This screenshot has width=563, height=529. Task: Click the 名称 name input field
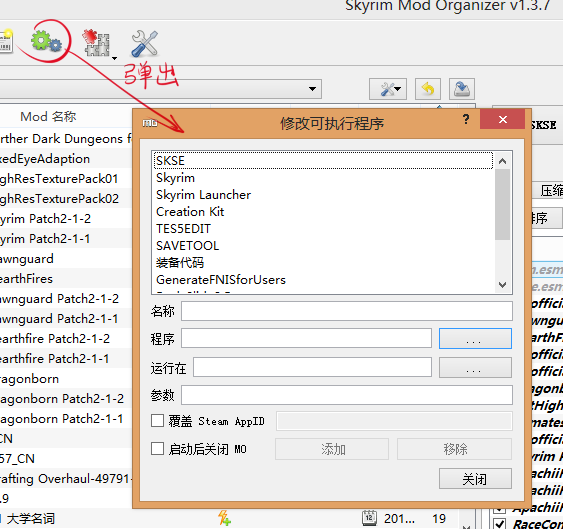pyautogui.click(x=346, y=311)
